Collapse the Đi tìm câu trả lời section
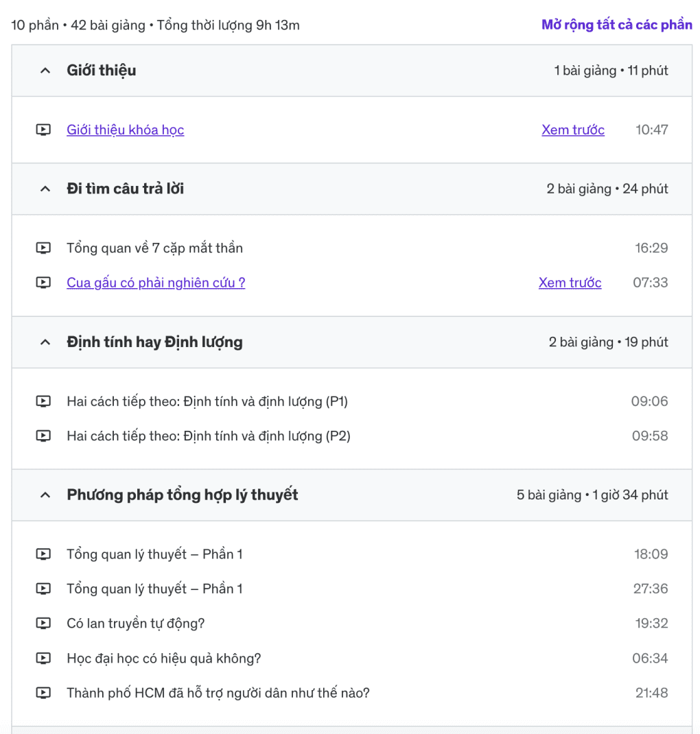This screenshot has width=700, height=734. pyautogui.click(x=45, y=189)
